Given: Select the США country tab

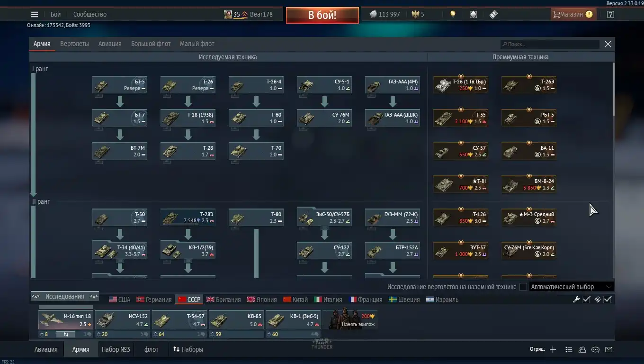Looking at the screenshot, I should [120, 300].
